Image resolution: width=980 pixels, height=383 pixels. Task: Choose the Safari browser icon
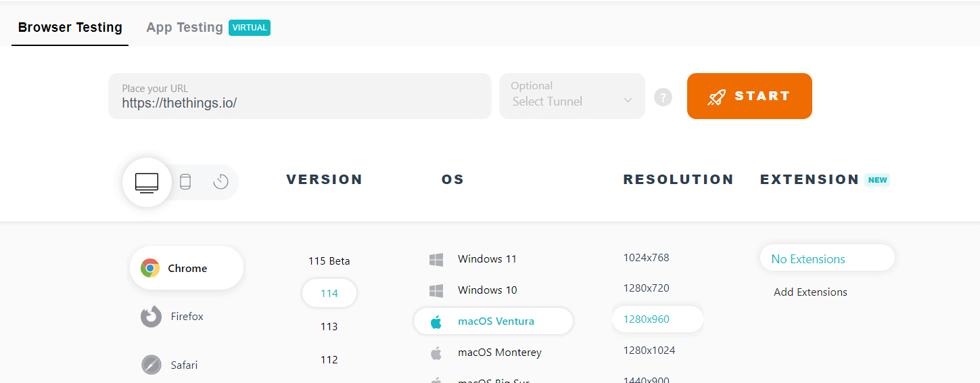pyautogui.click(x=151, y=365)
